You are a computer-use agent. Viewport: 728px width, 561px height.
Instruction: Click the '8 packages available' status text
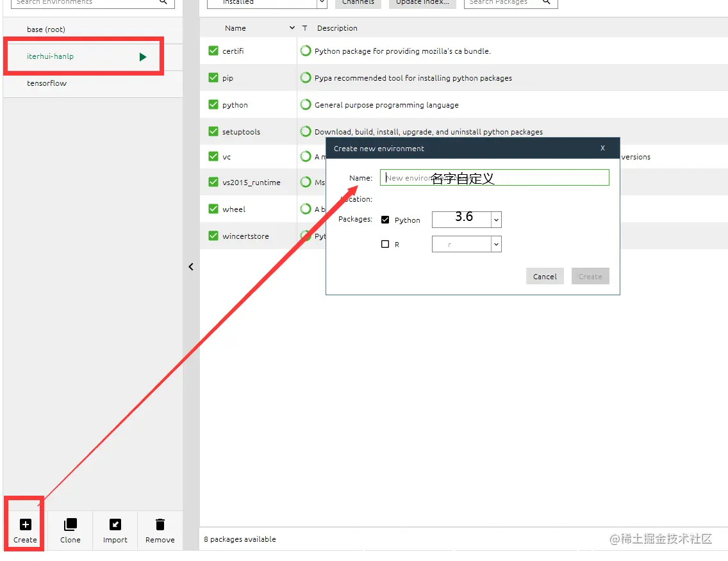240,539
